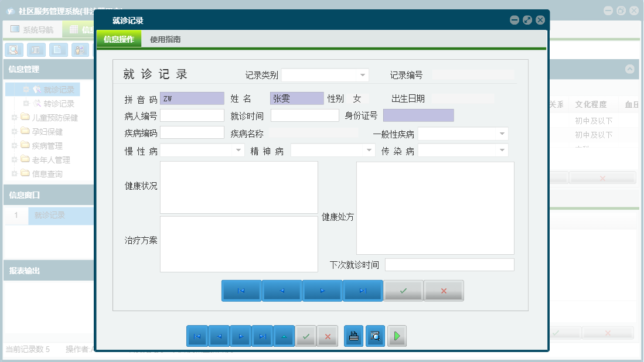Image resolution: width=644 pixels, height=362 pixels.
Task: Click the large green confirm button
Action: pos(403,290)
